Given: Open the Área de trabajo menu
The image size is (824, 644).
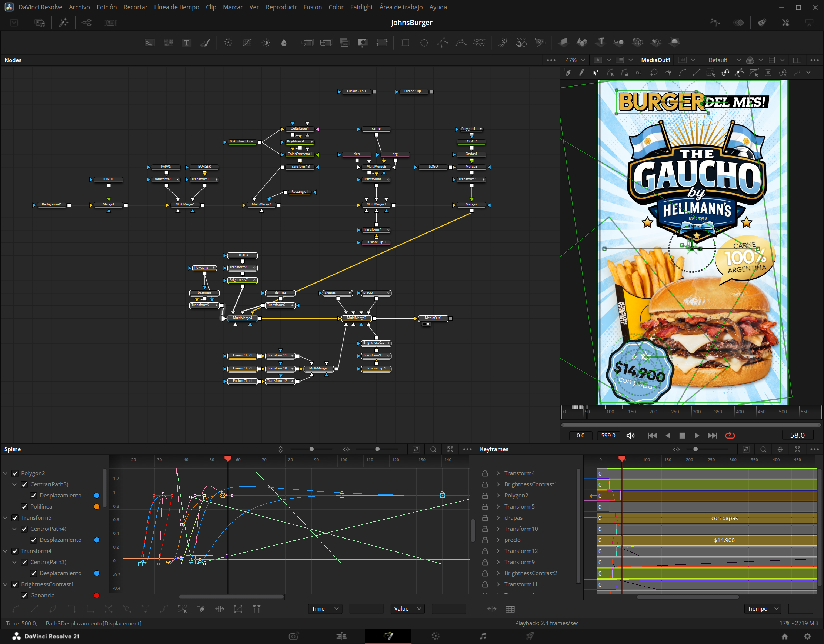Looking at the screenshot, I should point(401,7).
